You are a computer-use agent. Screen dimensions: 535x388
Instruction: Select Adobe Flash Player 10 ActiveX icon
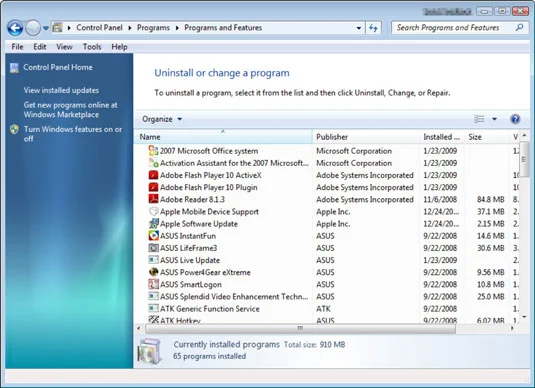[154, 175]
